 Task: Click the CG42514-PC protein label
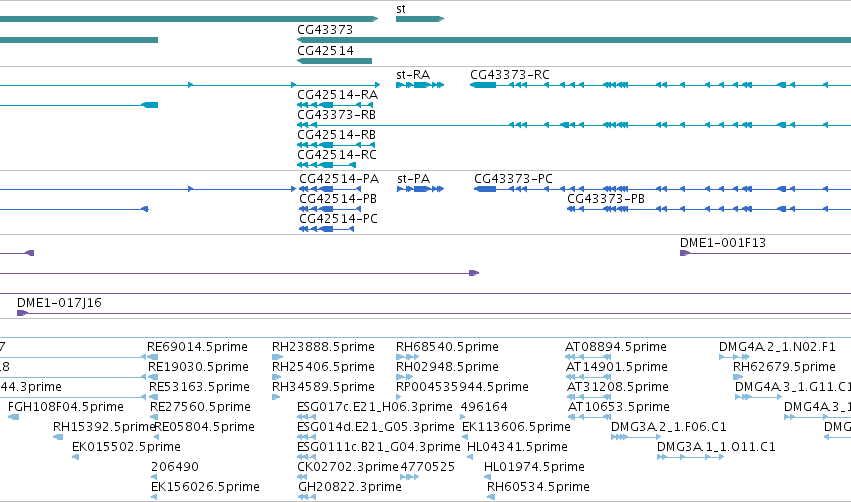pyautogui.click(x=339, y=219)
